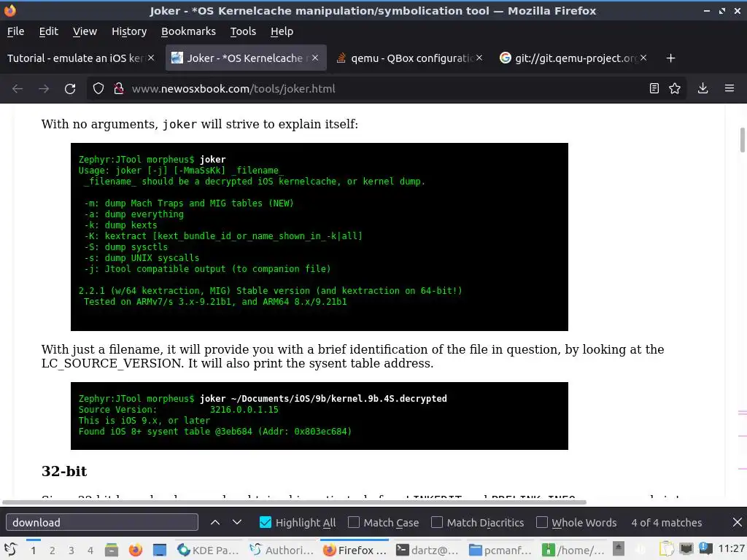Launch Firefox from the quick launch icon

136,550
